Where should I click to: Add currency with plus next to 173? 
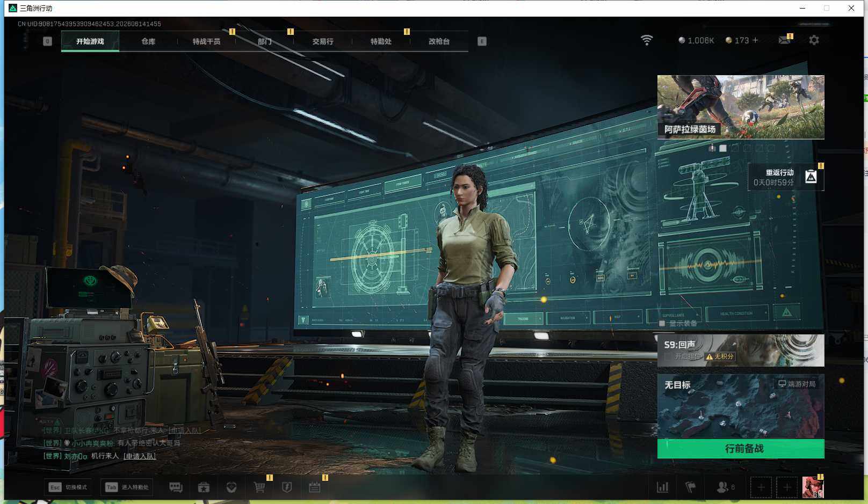[755, 40]
